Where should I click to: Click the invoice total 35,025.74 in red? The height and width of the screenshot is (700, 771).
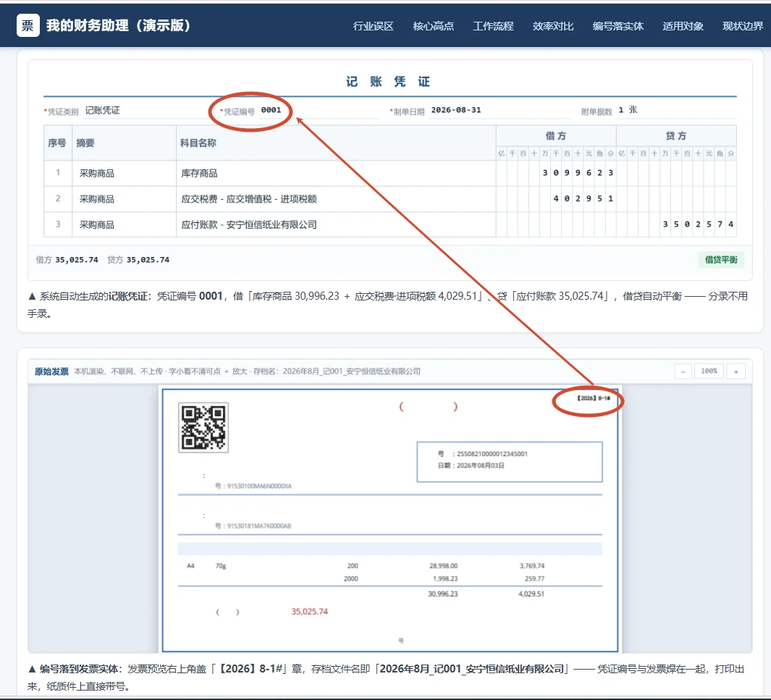(309, 612)
